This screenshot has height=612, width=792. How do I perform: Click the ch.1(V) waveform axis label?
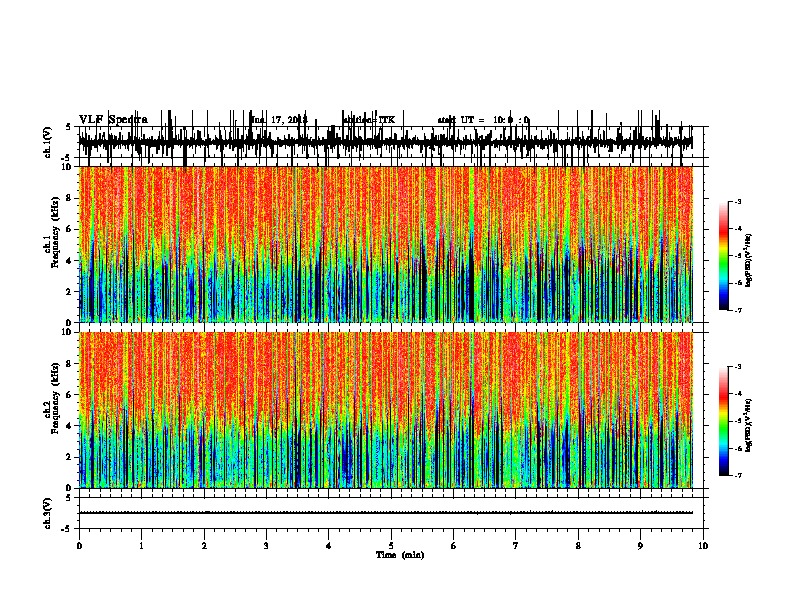click(x=48, y=142)
